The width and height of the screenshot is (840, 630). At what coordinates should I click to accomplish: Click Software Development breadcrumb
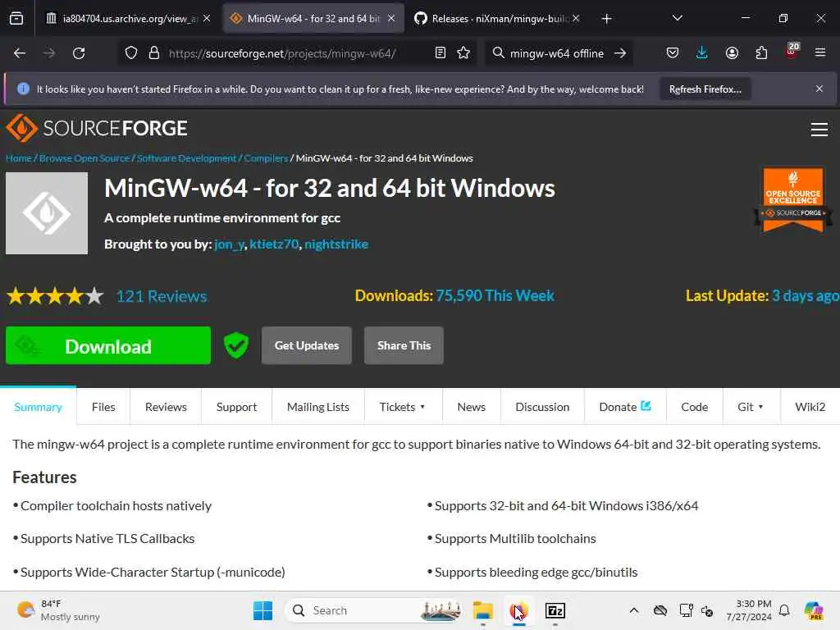[186, 158]
